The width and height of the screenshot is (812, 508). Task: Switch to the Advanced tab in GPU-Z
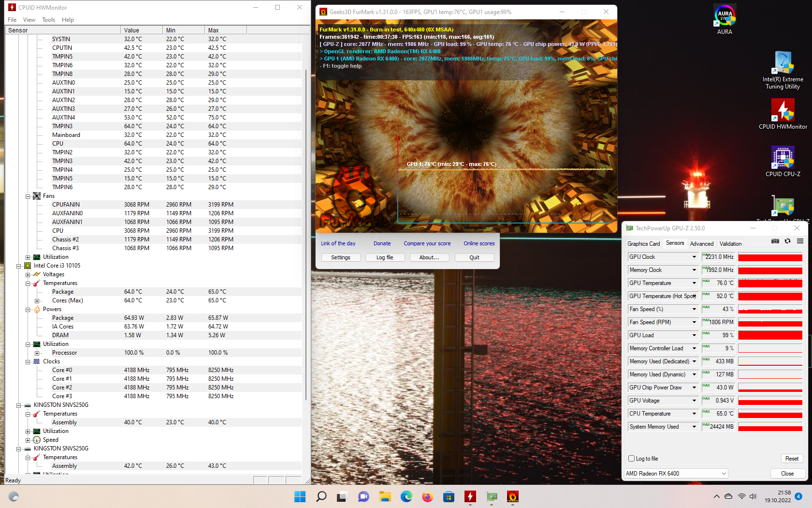click(702, 243)
